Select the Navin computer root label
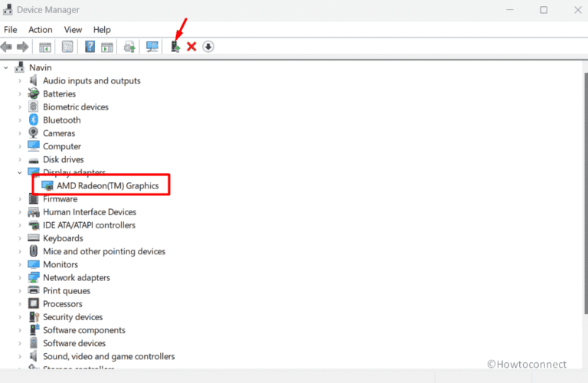 tap(41, 67)
